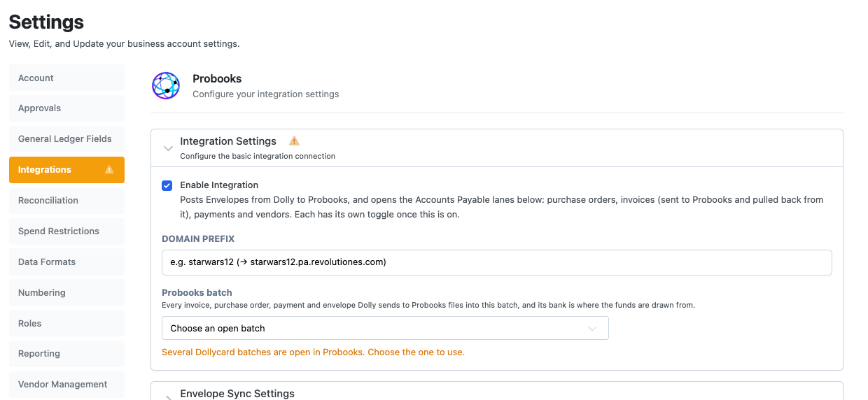Click the DOMAIN PREFIX label
Image resolution: width=868 pixels, height=400 pixels.
coord(198,239)
